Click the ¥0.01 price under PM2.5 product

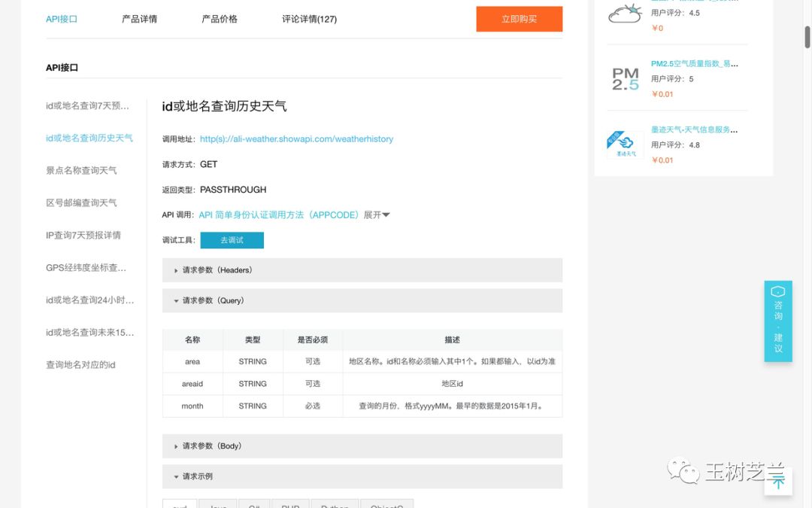click(x=662, y=94)
